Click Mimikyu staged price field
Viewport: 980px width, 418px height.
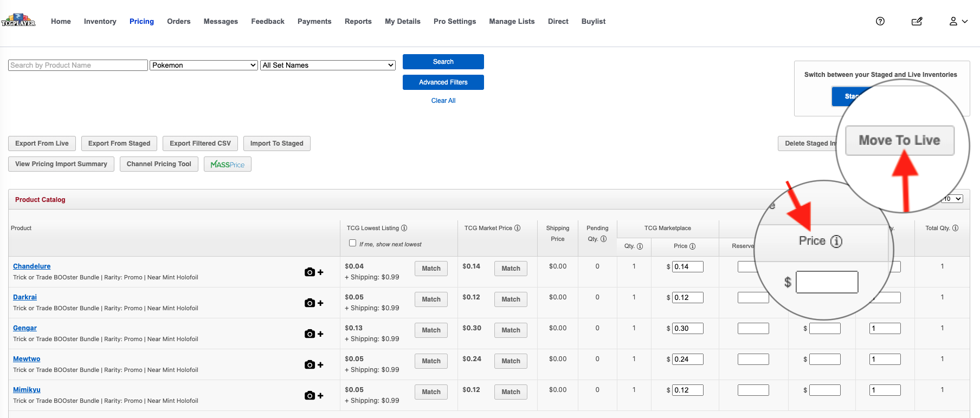pyautogui.click(x=825, y=390)
